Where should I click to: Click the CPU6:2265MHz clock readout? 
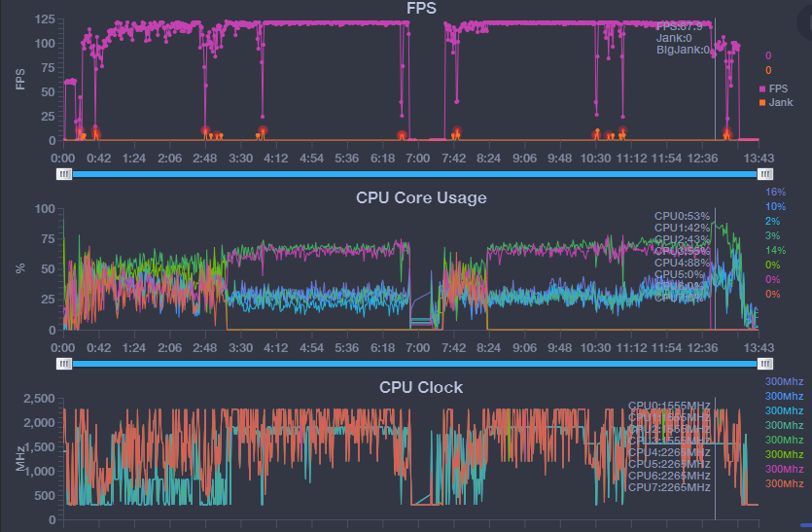669,476
